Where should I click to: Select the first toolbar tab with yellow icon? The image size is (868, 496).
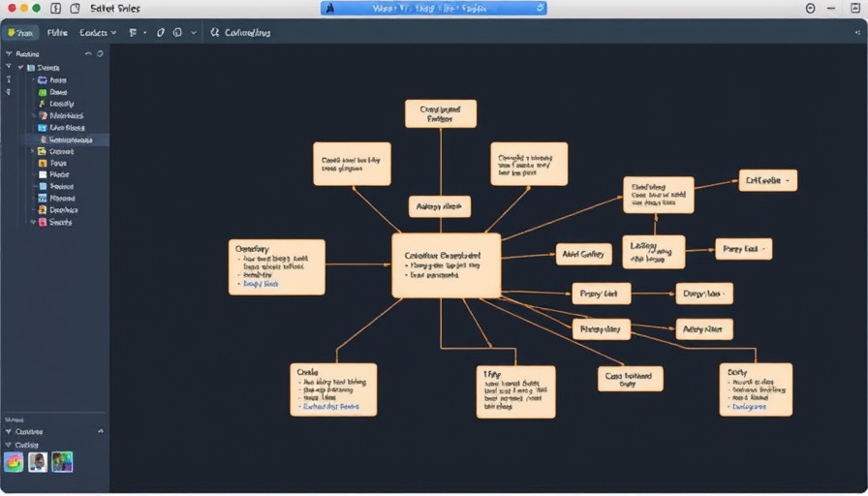(x=20, y=33)
